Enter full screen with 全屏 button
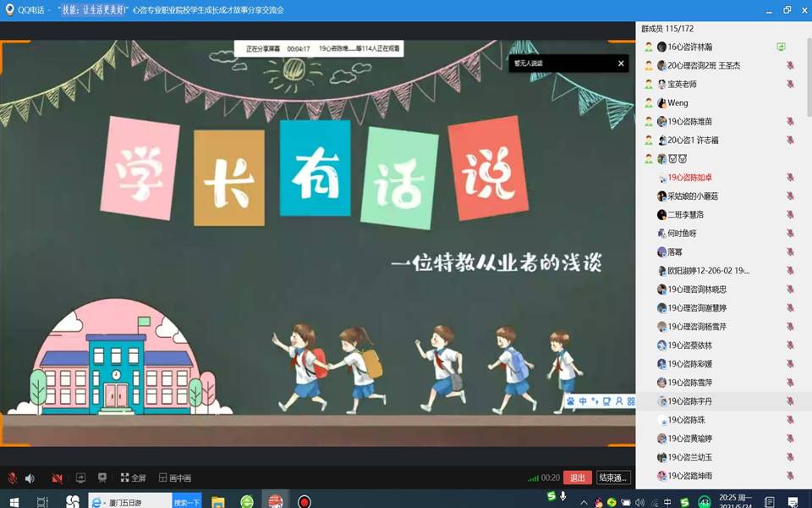The width and height of the screenshot is (812, 508). pos(134,478)
